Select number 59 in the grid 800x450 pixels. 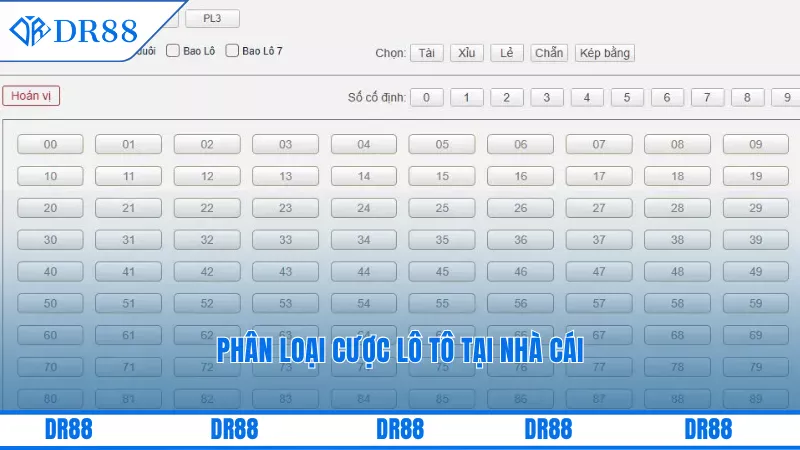[756, 304]
